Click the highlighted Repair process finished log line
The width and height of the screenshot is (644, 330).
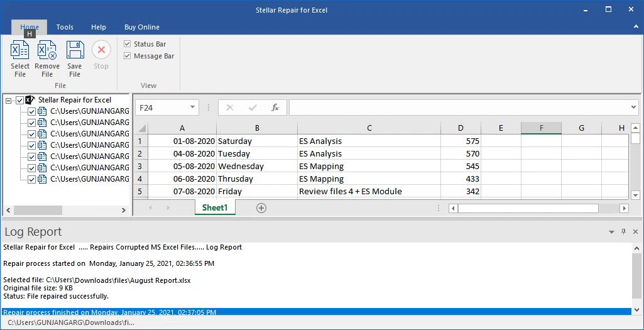coord(316,312)
